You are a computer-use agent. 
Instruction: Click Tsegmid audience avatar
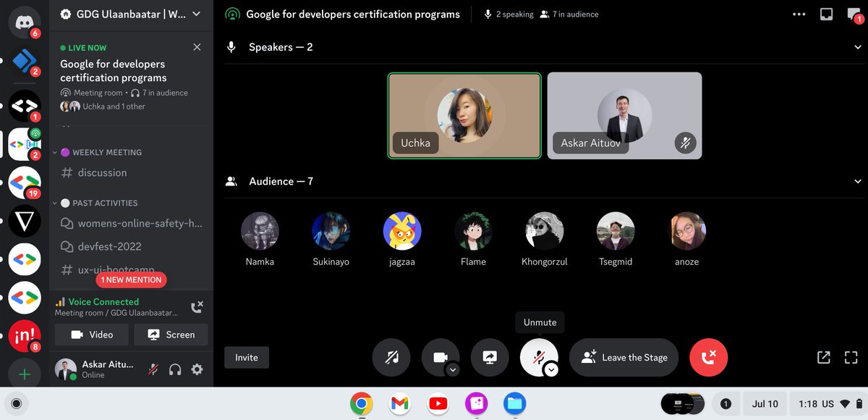point(616,231)
